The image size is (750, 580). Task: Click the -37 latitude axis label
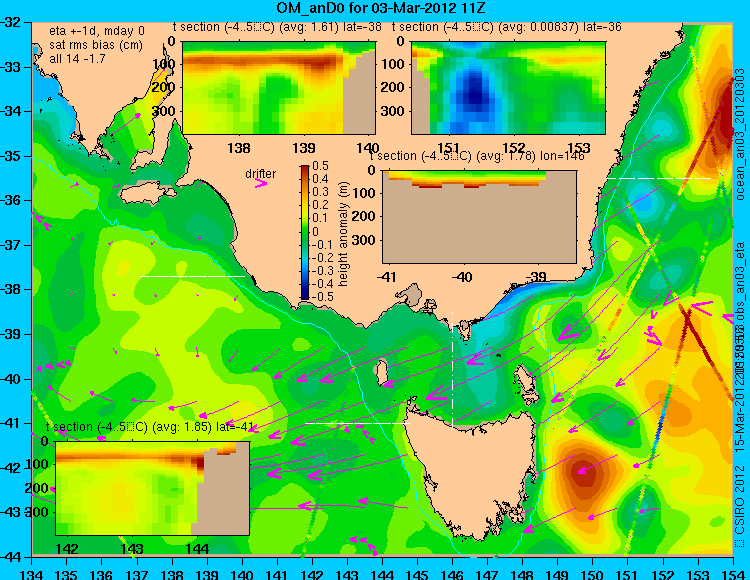(x=11, y=245)
